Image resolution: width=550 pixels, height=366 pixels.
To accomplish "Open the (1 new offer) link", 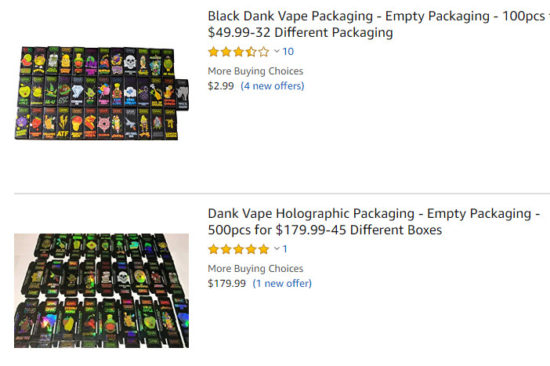I will pyautogui.click(x=282, y=284).
